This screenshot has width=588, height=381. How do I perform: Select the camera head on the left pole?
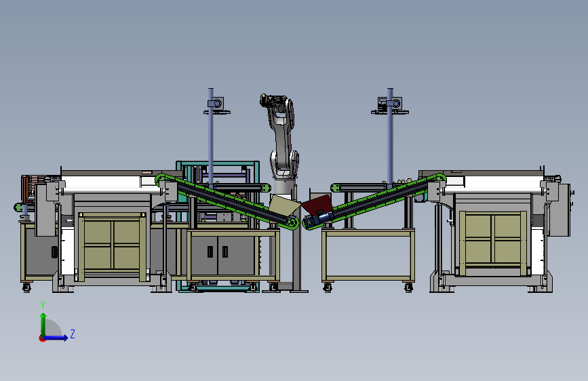pos(216,105)
